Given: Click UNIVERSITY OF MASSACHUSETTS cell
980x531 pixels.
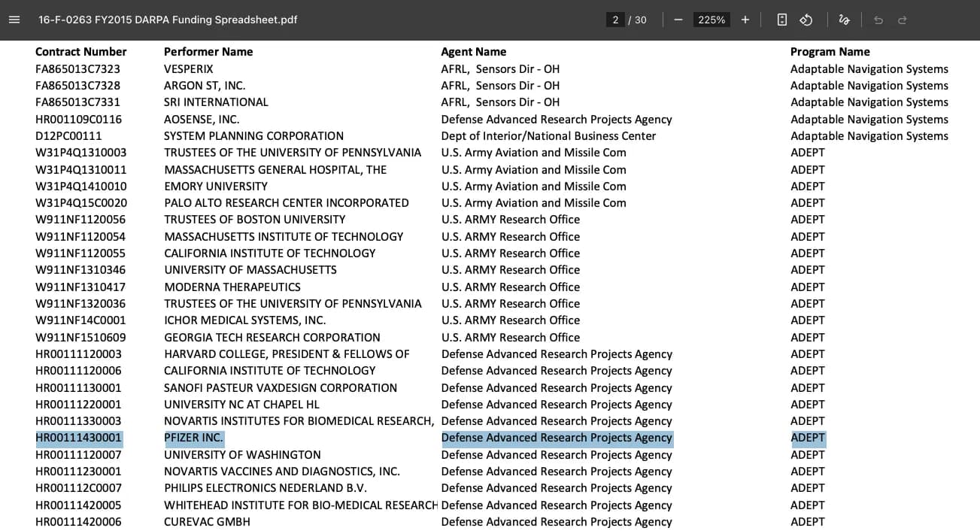Looking at the screenshot, I should coord(250,270).
